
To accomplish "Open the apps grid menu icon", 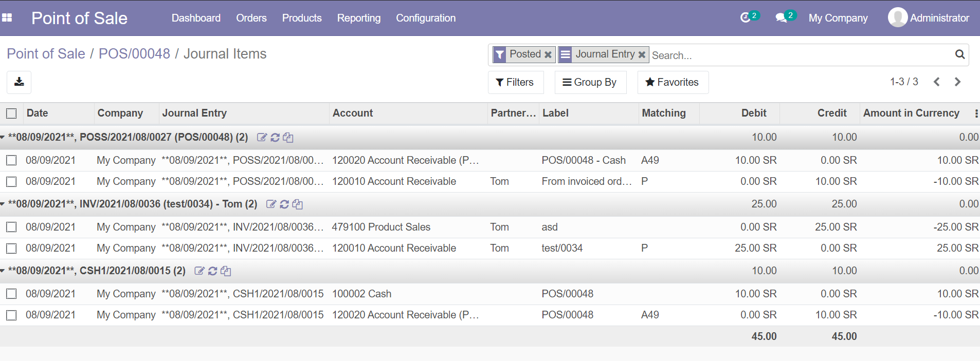I will coord(7,18).
